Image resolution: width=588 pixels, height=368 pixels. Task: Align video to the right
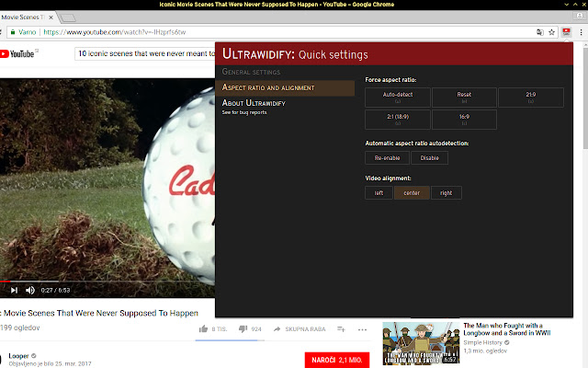(446, 193)
